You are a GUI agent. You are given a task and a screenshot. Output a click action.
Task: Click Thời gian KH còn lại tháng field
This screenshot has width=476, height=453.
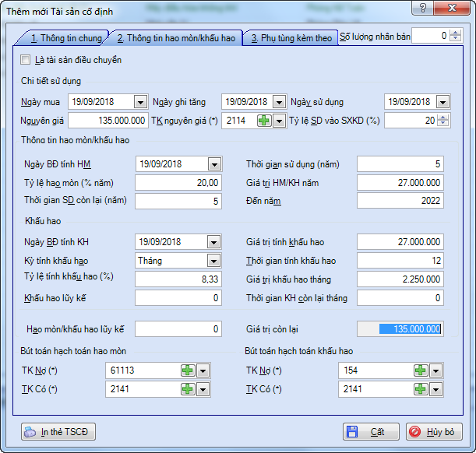click(400, 298)
